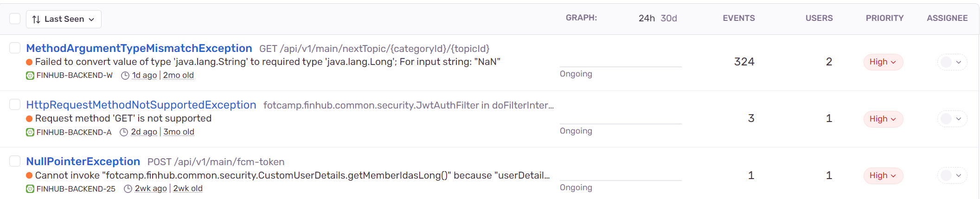The height and width of the screenshot is (199, 980).
Task: Open the MethodArgumentTypeMismatchException issue link
Action: (x=139, y=48)
